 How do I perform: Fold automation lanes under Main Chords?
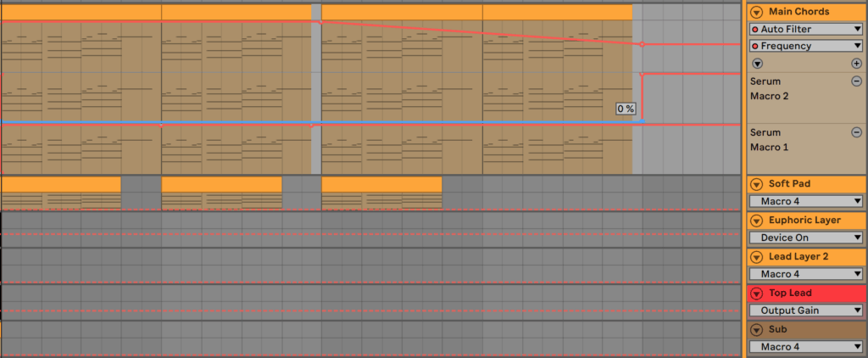757,64
